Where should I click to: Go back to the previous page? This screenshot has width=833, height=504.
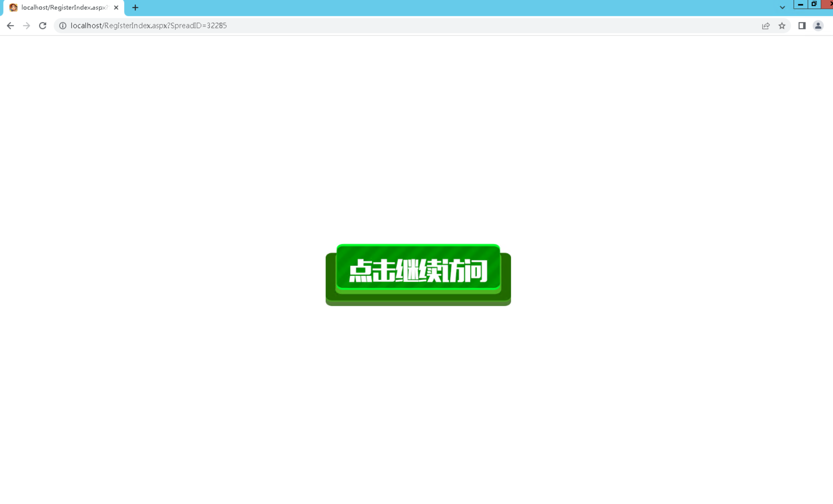click(x=10, y=26)
